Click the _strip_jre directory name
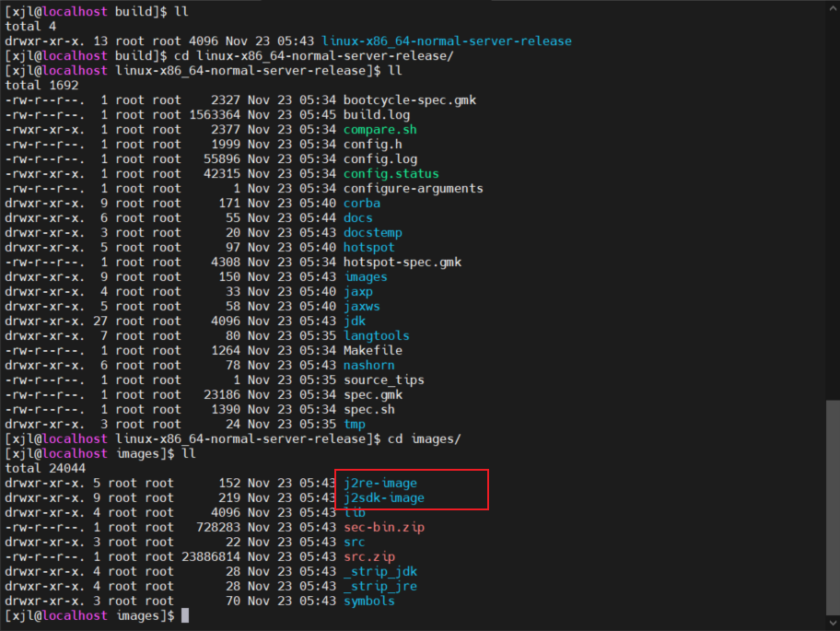This screenshot has width=840, height=631. (380, 587)
